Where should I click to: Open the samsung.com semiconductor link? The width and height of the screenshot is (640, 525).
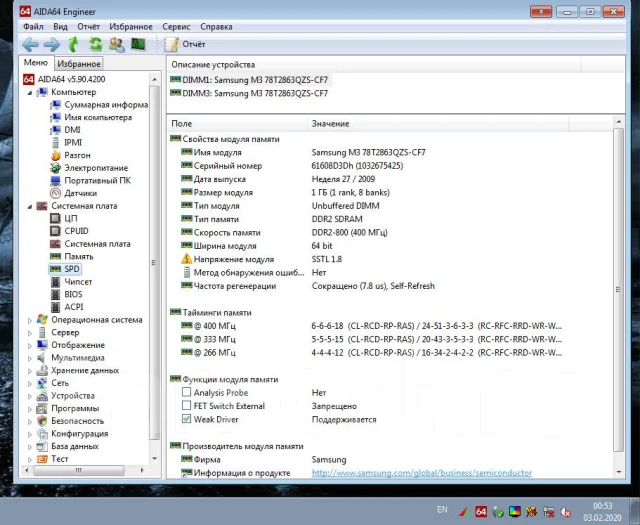pyautogui.click(x=422, y=473)
